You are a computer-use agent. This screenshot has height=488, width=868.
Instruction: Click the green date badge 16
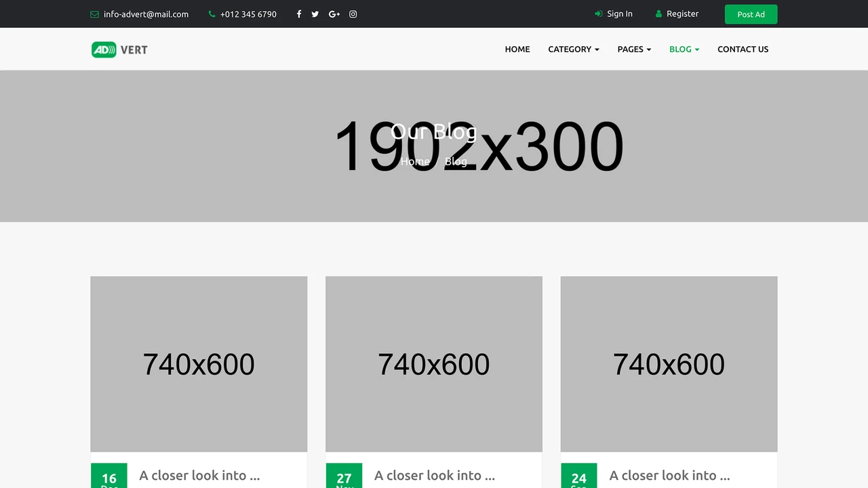[109, 476]
